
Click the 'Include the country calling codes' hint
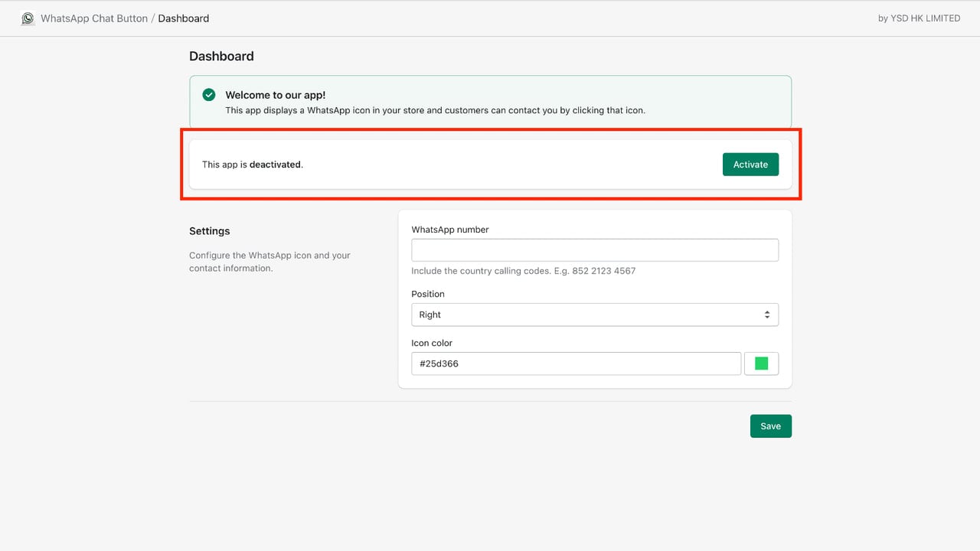point(524,271)
